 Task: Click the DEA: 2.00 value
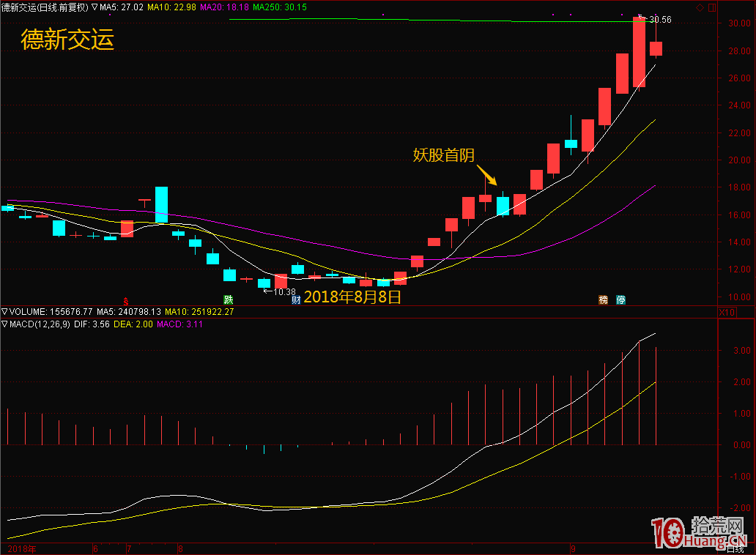(133, 324)
